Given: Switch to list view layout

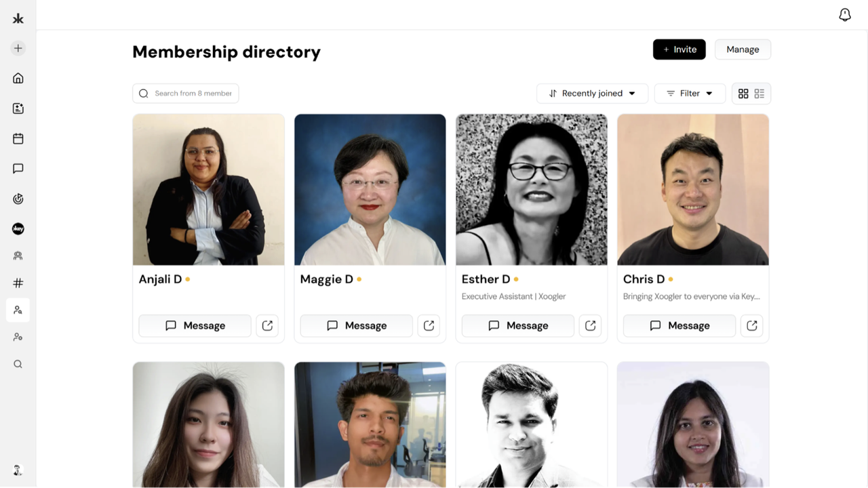Looking at the screenshot, I should tap(759, 94).
